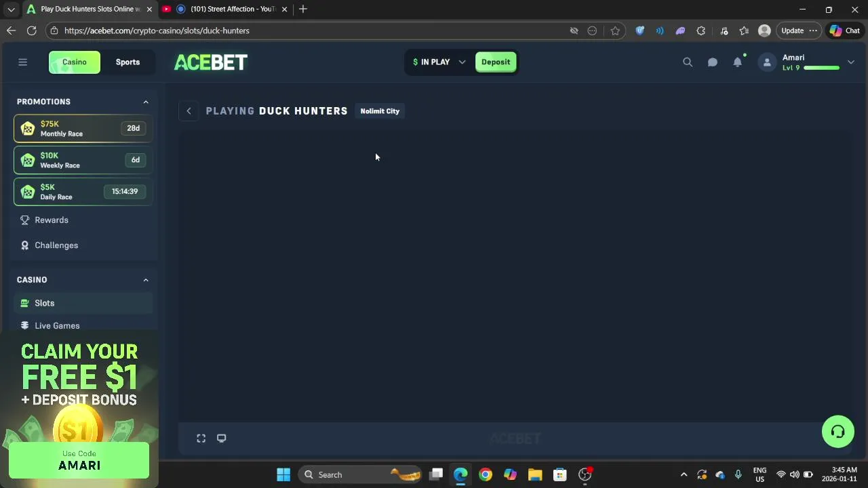Collapse the Casino section
Viewport: 868px width, 488px height.
tap(146, 280)
